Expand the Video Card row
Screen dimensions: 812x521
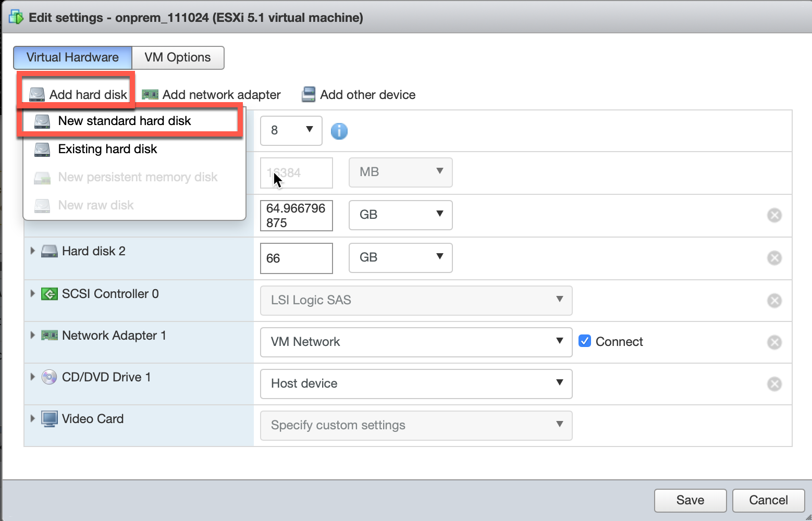click(x=32, y=418)
